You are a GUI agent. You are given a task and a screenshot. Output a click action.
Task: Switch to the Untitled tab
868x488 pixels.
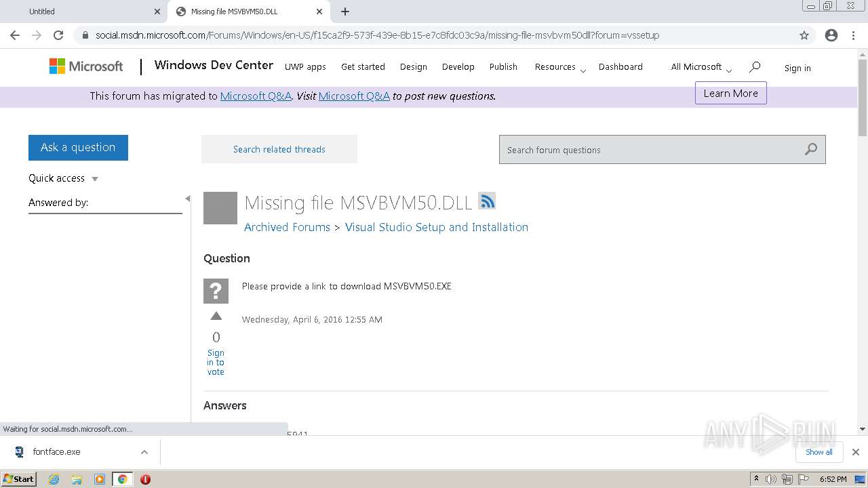click(x=85, y=12)
